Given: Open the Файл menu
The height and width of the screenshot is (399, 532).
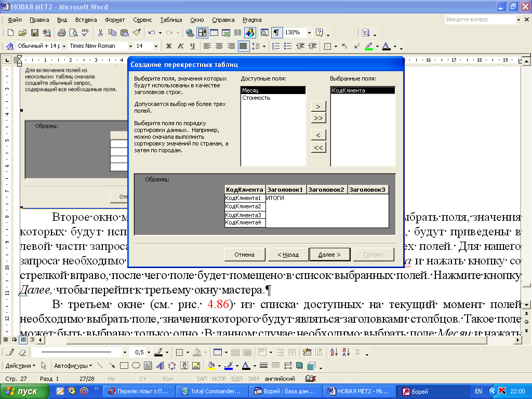Looking at the screenshot, I should [15, 20].
